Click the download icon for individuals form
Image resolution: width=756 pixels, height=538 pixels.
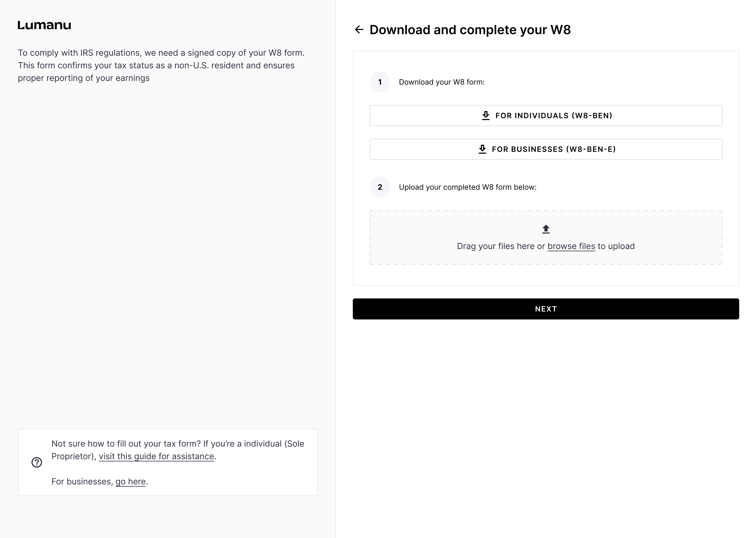486,116
